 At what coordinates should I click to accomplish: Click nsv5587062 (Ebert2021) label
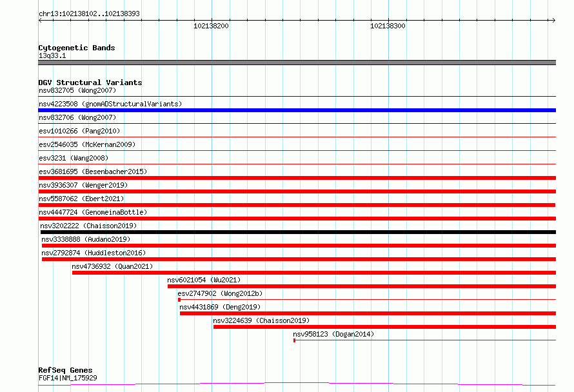click(x=81, y=199)
